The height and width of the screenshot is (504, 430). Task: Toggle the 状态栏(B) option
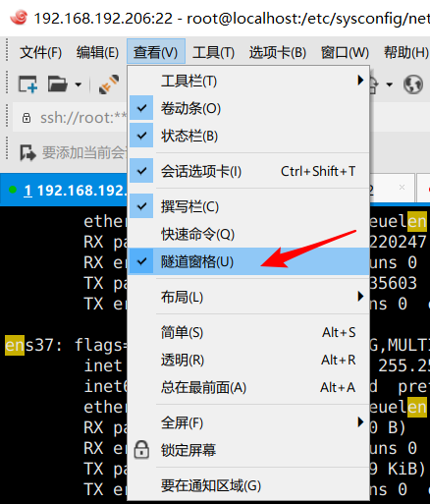pyautogui.click(x=249, y=136)
